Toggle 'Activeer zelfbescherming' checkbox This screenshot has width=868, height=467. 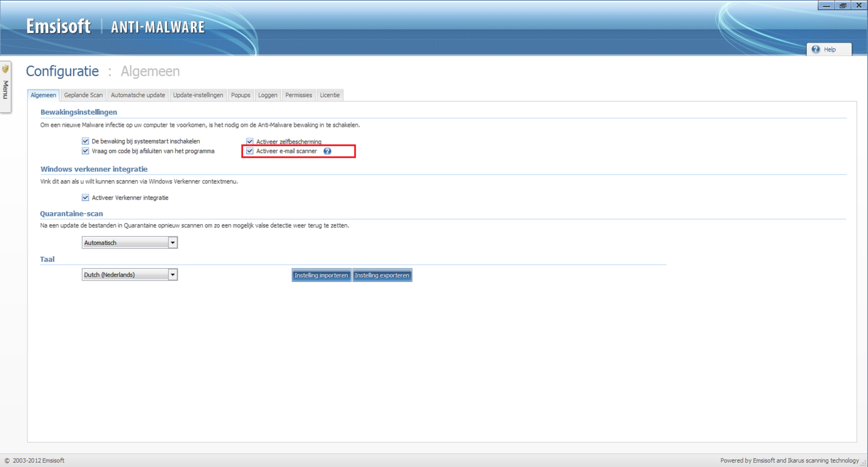click(250, 141)
